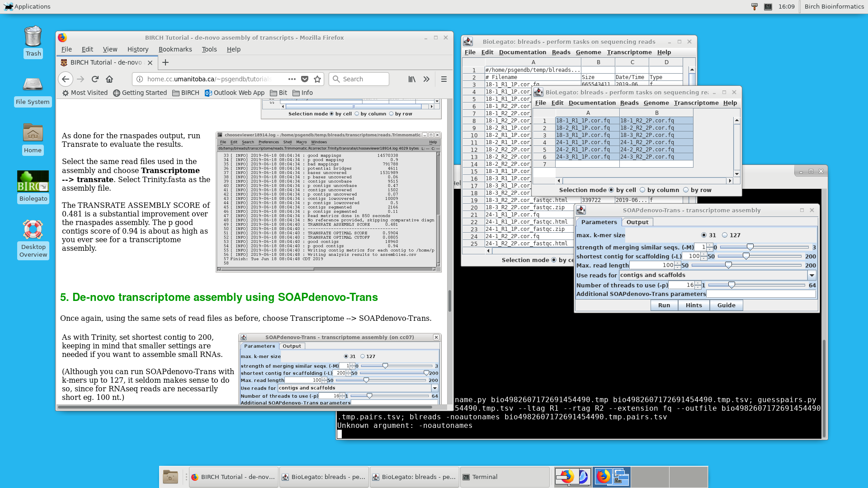Click the Firefox Search box
Screen dimensions: 868x488
point(359,79)
